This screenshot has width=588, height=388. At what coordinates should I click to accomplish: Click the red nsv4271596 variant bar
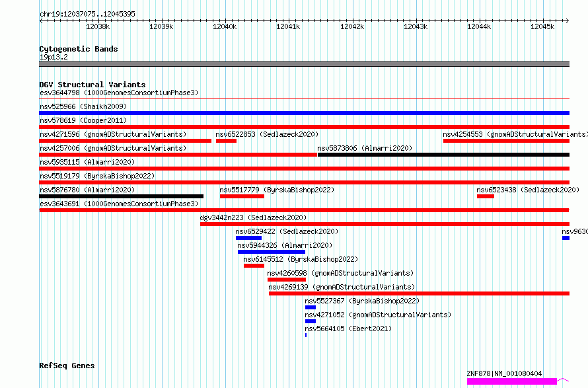(x=126, y=141)
